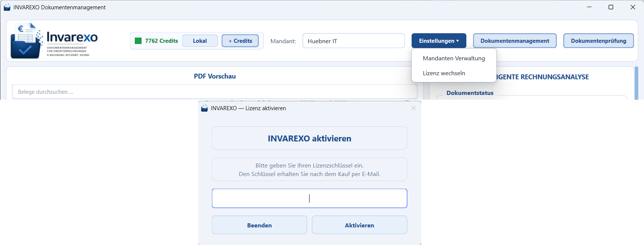Image resolution: width=644 pixels, height=249 pixels.
Task: Add credits with the + Credits button
Action: 240,41
